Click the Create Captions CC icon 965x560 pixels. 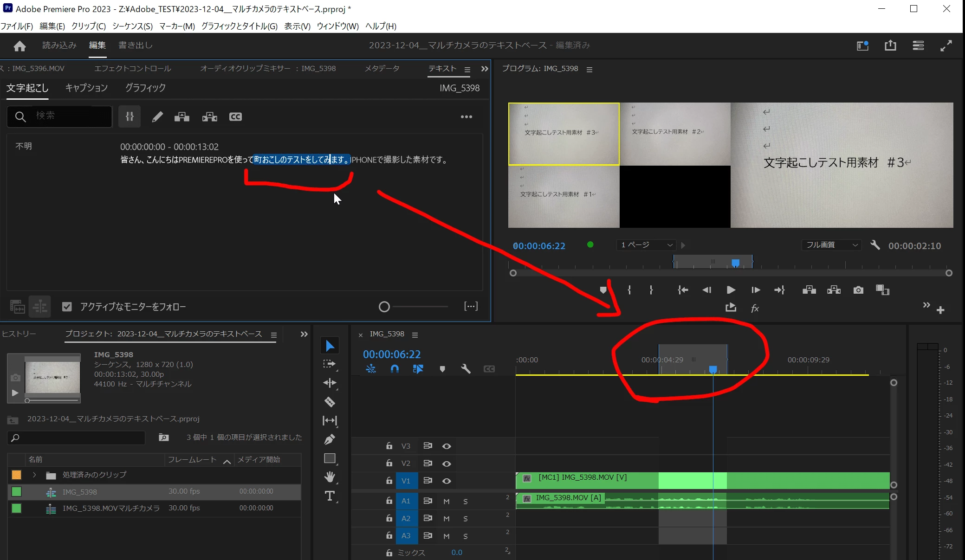tap(235, 117)
